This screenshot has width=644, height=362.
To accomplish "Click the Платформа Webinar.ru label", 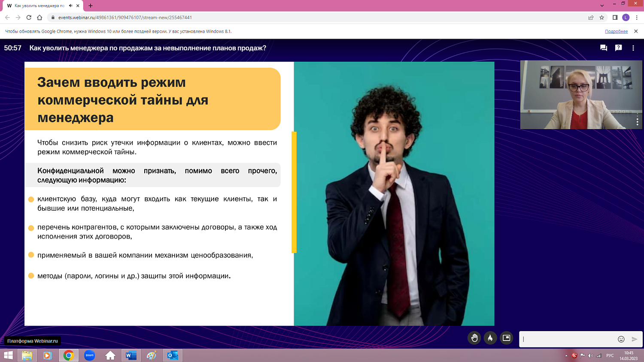I will click(x=33, y=341).
